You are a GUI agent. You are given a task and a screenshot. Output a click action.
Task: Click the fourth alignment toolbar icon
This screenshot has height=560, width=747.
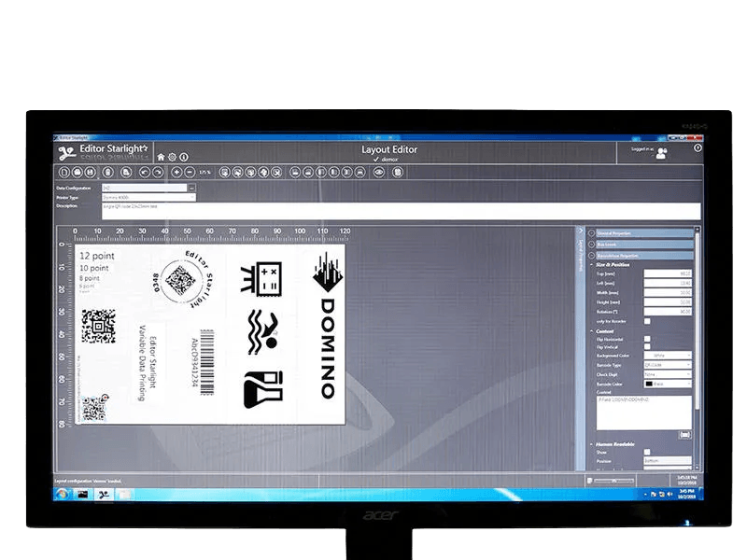[x=334, y=173]
